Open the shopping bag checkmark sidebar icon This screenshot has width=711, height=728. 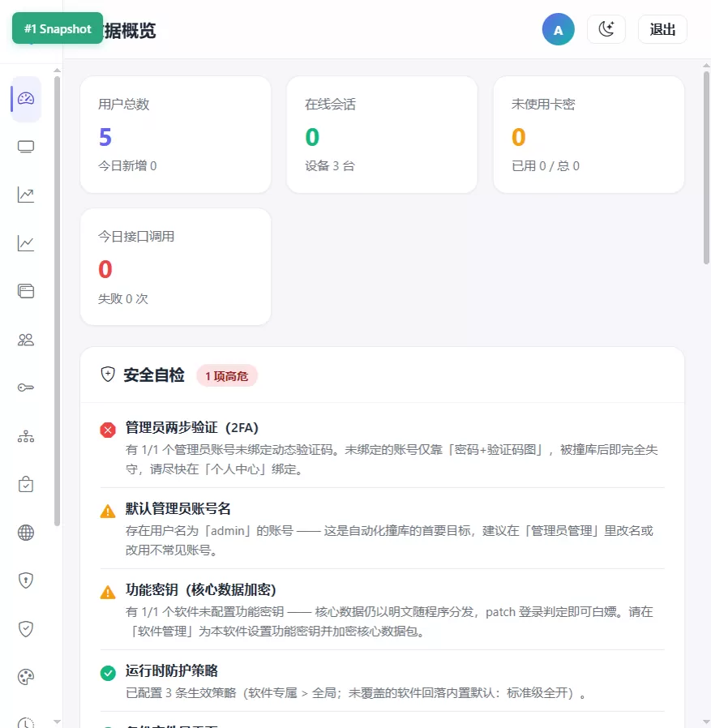pyautogui.click(x=26, y=484)
